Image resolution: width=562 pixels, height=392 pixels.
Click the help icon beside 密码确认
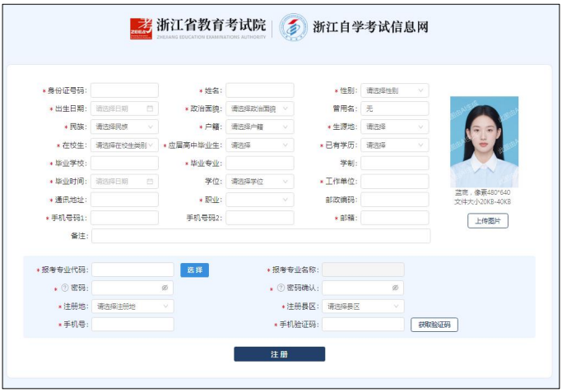281,288
